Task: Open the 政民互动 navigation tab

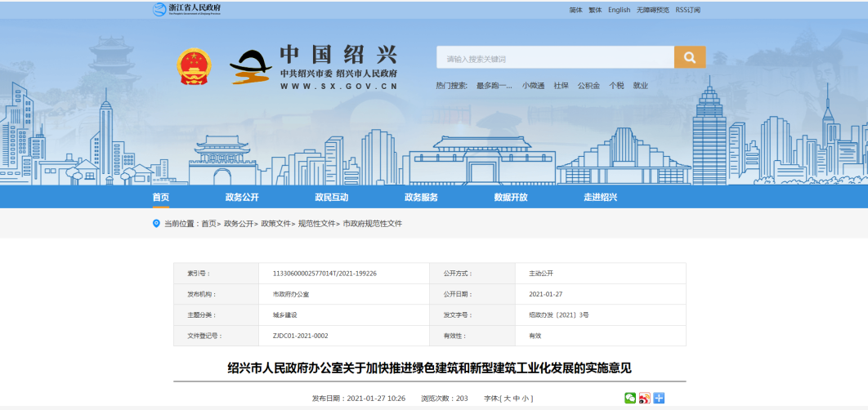Action: (332, 198)
